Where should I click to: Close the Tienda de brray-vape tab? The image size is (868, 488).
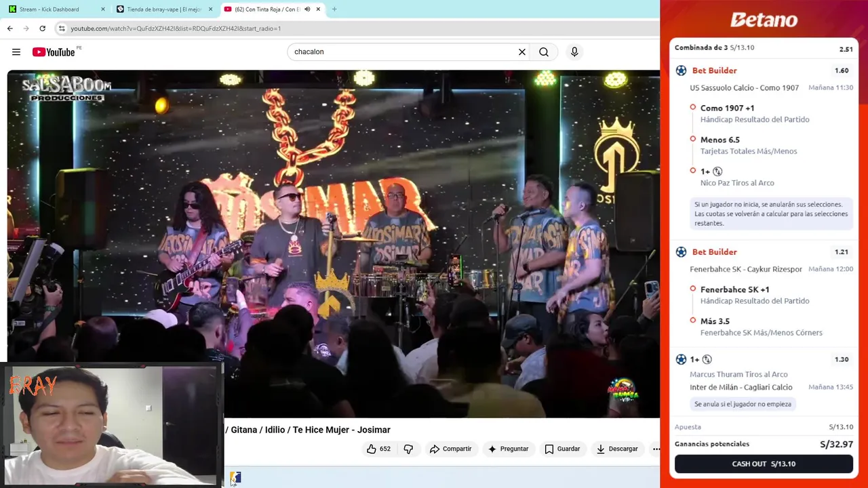[210, 9]
